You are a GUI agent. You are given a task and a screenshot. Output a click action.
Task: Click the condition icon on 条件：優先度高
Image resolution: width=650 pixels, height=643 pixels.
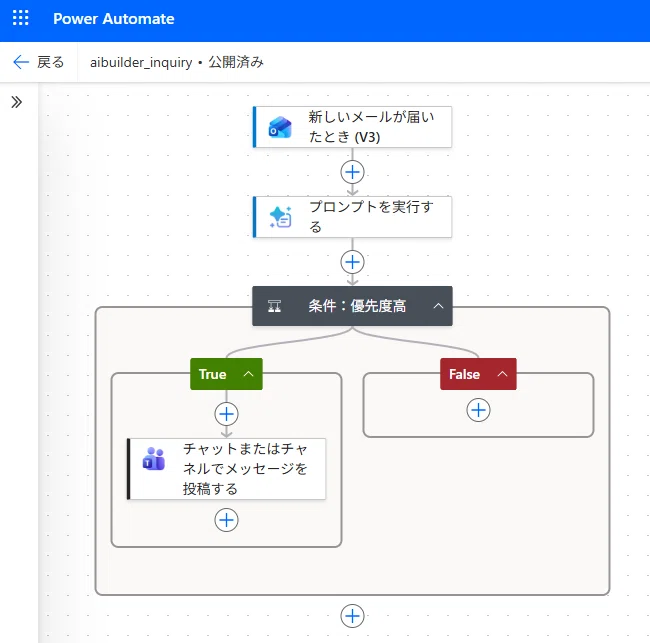pyautogui.click(x=274, y=306)
